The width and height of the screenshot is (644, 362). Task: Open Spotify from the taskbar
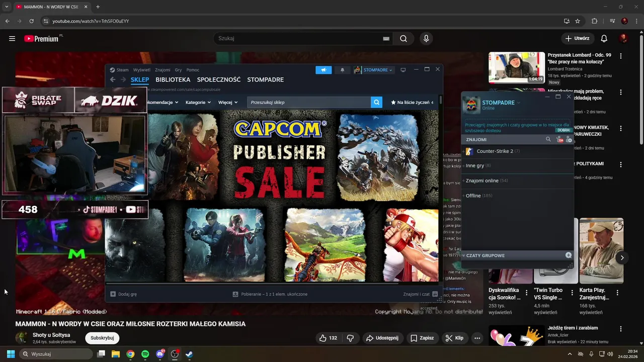[x=145, y=354]
